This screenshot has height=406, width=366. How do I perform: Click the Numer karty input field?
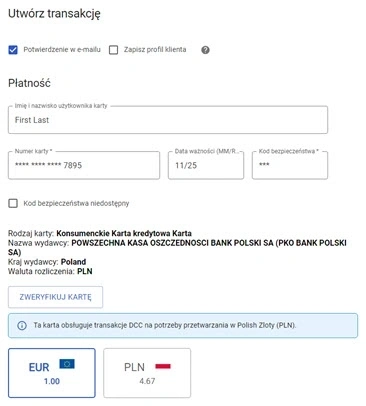coord(84,165)
